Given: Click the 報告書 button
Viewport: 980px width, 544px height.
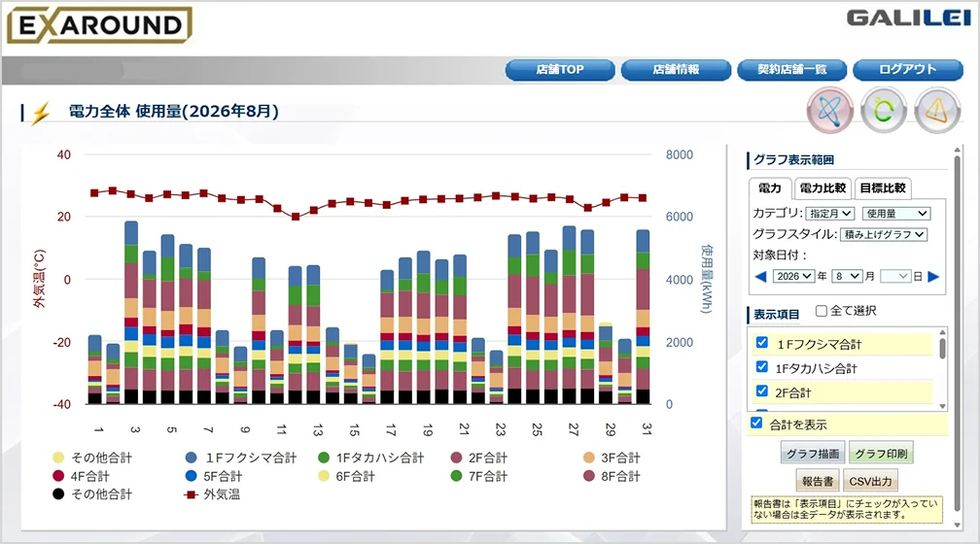Looking at the screenshot, I should coord(818,481).
